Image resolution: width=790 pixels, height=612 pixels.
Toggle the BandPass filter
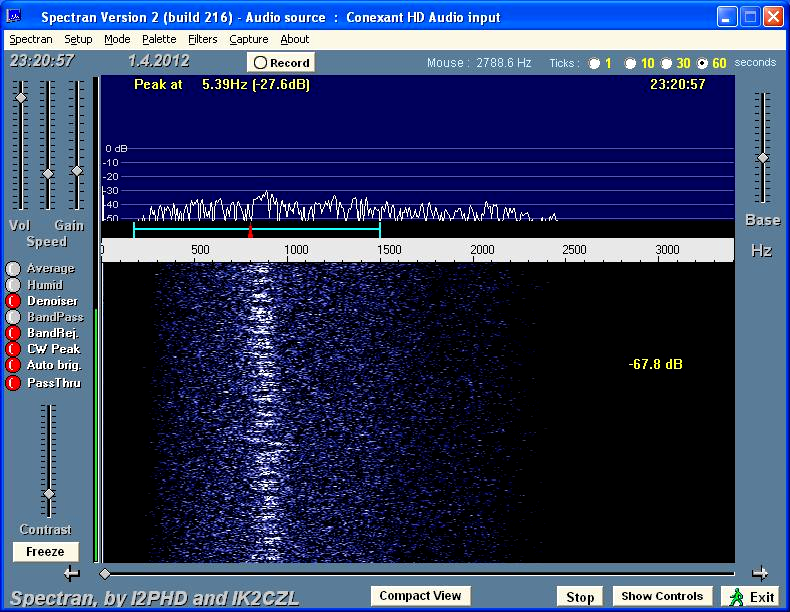[x=13, y=317]
